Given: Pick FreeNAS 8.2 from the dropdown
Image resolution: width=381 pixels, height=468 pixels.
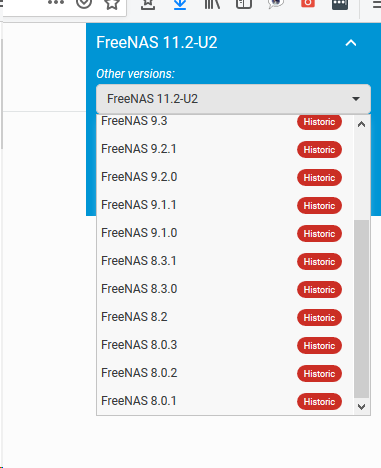Looking at the screenshot, I should pyautogui.click(x=225, y=317).
